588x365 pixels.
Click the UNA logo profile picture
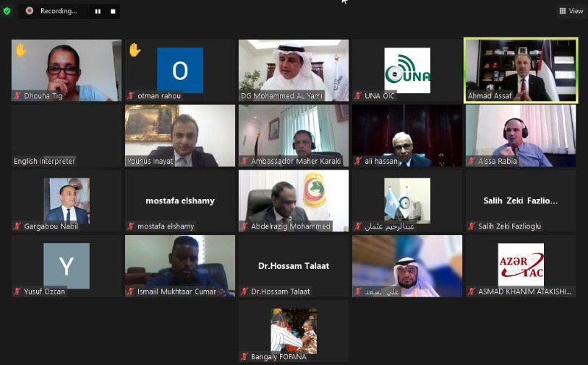point(407,70)
